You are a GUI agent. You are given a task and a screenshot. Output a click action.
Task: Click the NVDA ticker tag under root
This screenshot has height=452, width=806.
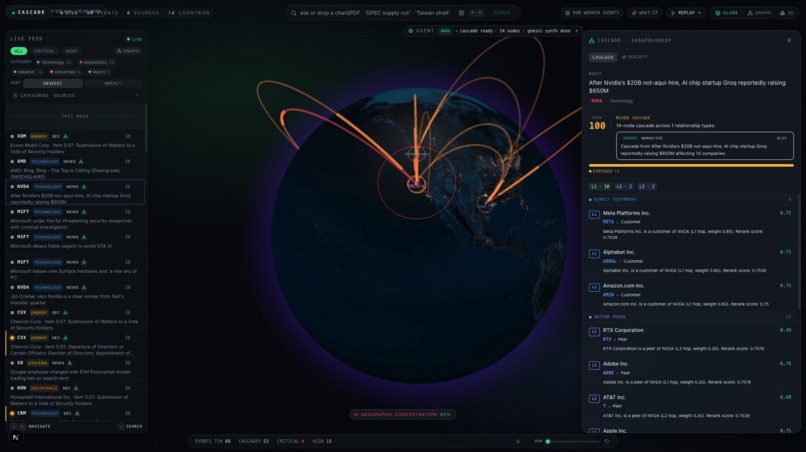(596, 101)
